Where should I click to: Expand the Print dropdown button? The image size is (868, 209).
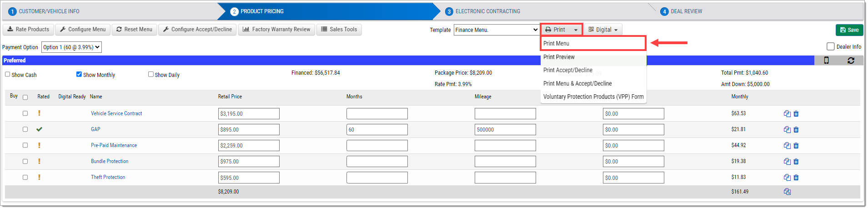pyautogui.click(x=562, y=30)
